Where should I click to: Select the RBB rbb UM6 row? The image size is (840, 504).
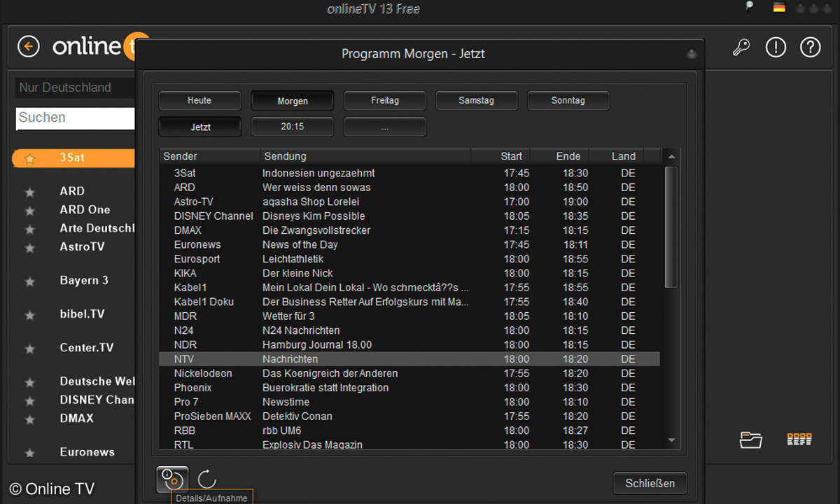[409, 430]
